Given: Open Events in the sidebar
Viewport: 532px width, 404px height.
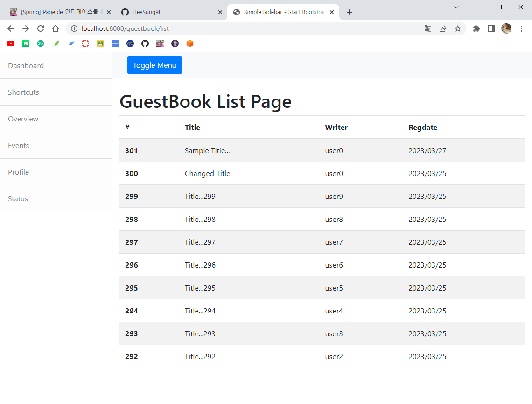Looking at the screenshot, I should point(56,146).
